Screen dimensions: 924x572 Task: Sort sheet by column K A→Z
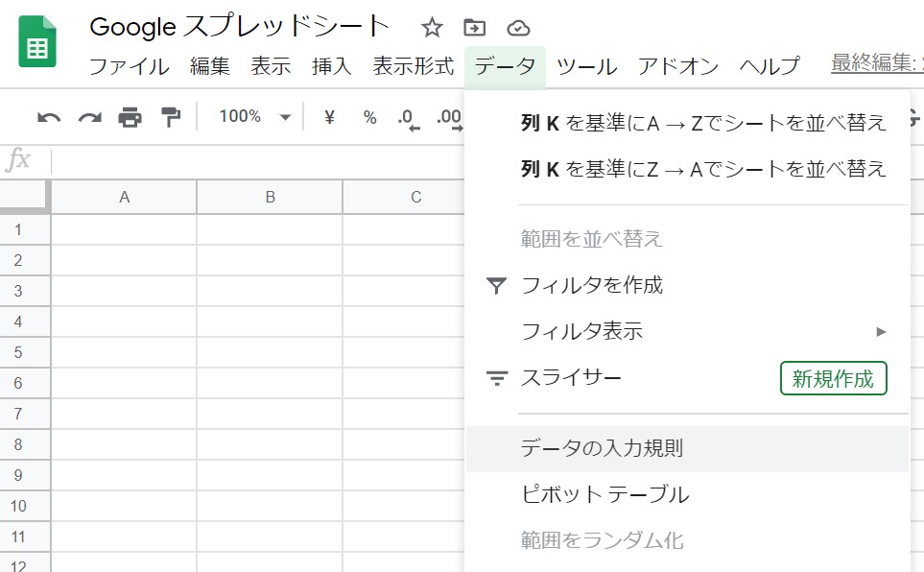click(687, 123)
